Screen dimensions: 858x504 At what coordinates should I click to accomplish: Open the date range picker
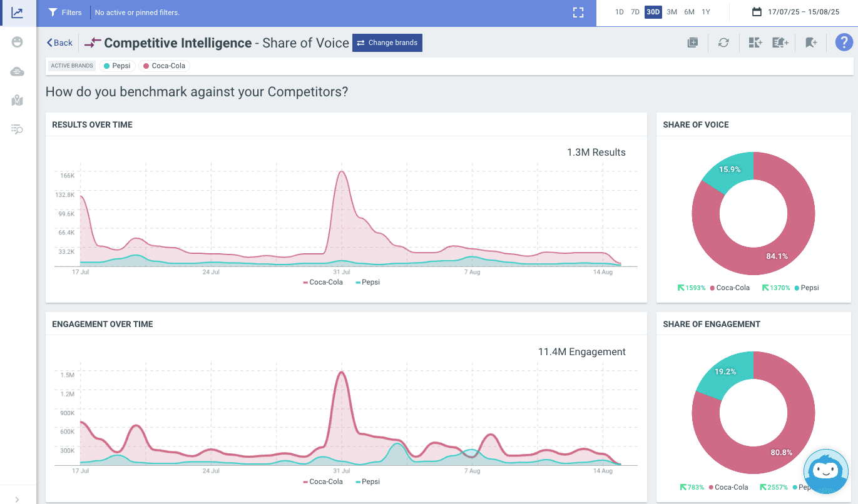pos(795,12)
